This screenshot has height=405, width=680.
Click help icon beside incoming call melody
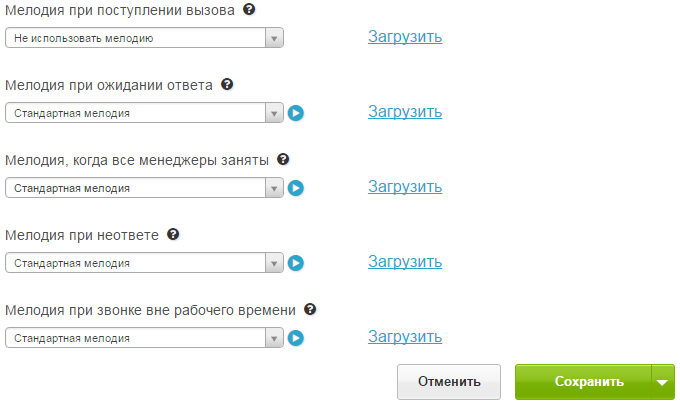click(249, 9)
